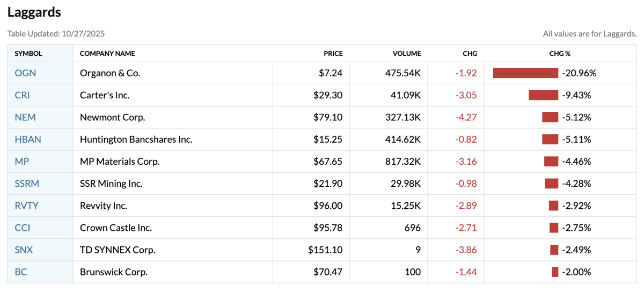644x292 pixels.
Task: Click Carter's red percent change bar
Action: point(543,95)
